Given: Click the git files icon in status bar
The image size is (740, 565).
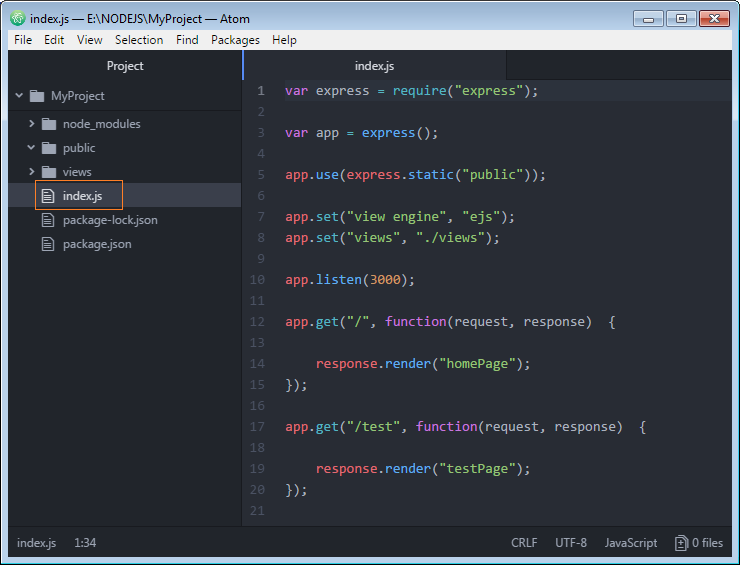Looking at the screenshot, I should [681, 543].
